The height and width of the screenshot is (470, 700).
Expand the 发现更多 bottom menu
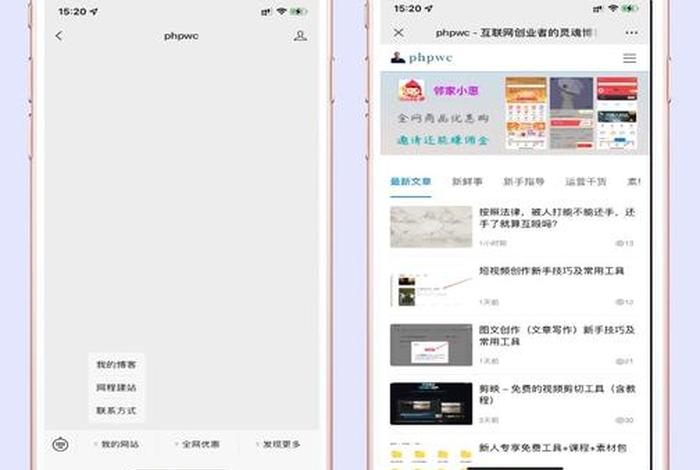pos(279,444)
